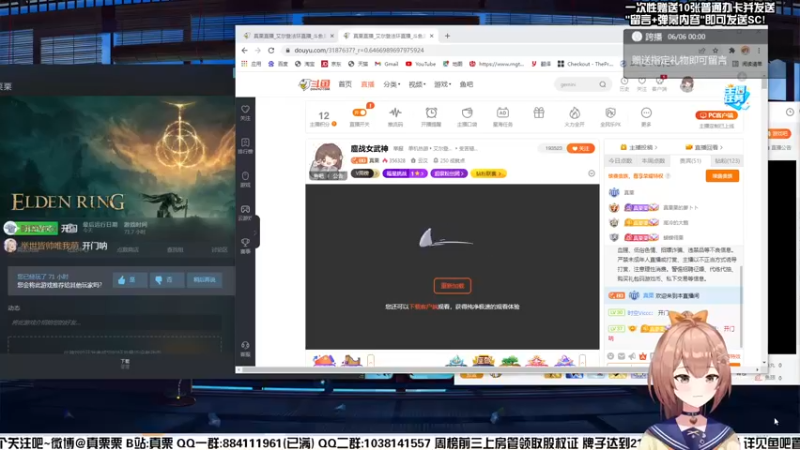
Task: Click the Steam activity post text field
Action: (115, 322)
